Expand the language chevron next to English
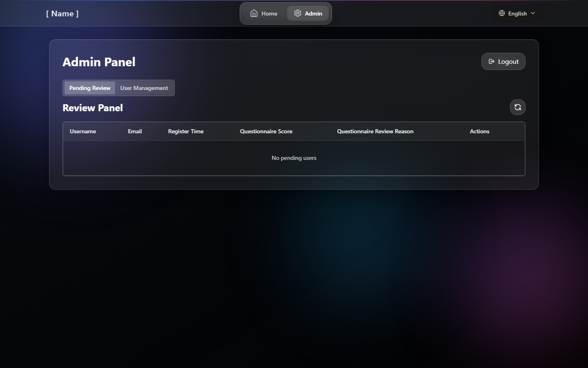 [533, 13]
